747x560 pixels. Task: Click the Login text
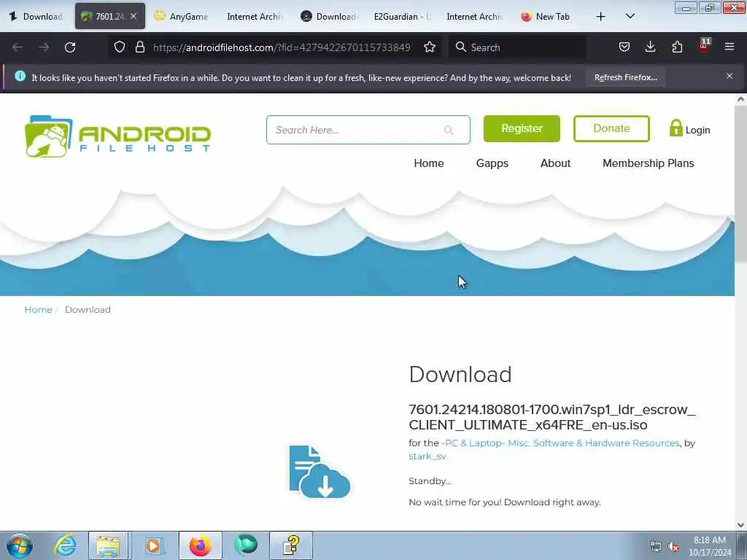[x=697, y=130]
